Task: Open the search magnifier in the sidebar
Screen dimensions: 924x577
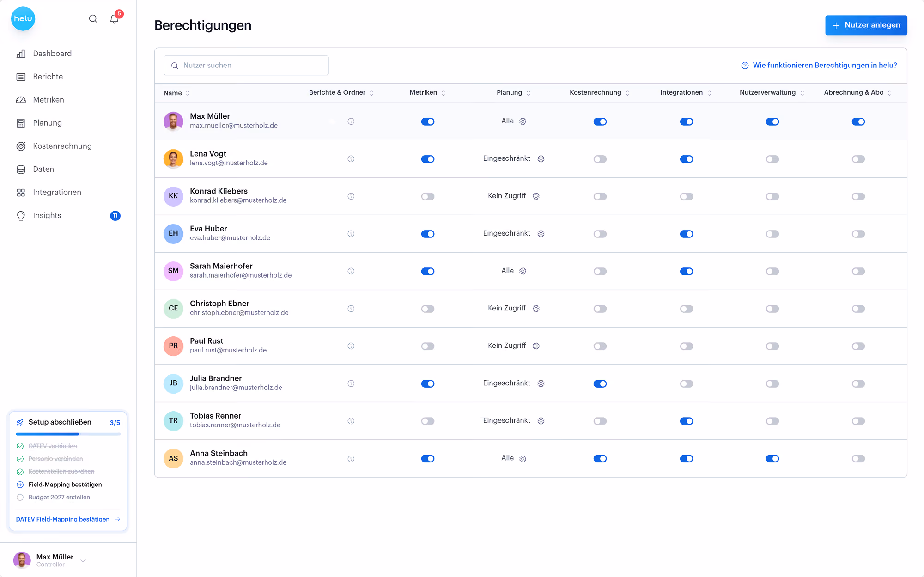Action: [x=93, y=19]
